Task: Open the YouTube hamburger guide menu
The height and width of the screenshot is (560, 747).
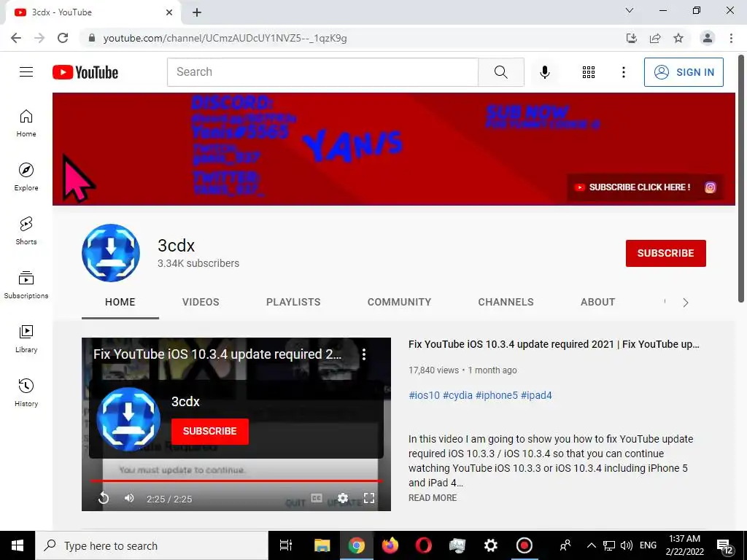Action: point(26,72)
